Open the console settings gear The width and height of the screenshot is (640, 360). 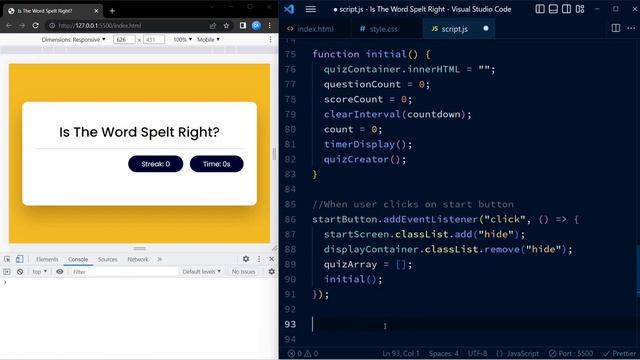click(271, 271)
